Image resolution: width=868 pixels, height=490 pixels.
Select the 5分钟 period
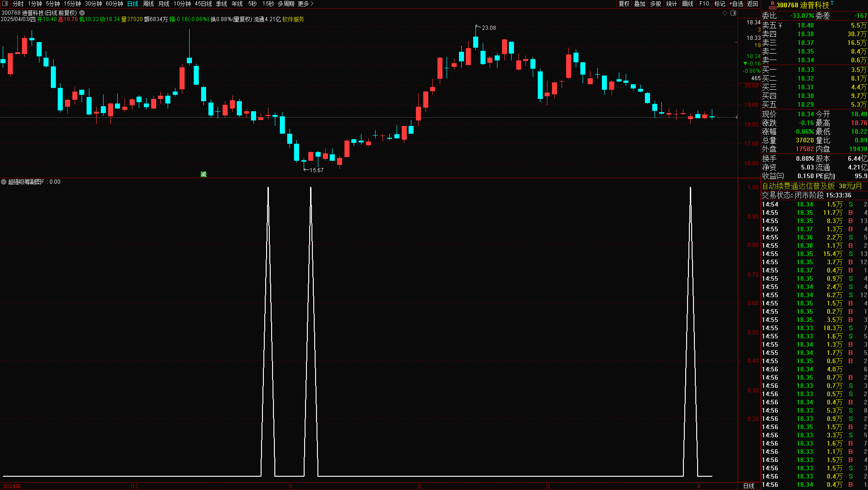pyautogui.click(x=53, y=4)
